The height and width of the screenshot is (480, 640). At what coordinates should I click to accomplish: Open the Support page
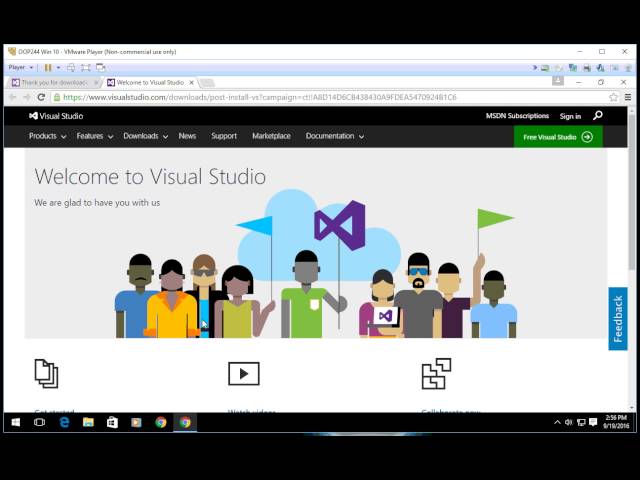tap(224, 136)
